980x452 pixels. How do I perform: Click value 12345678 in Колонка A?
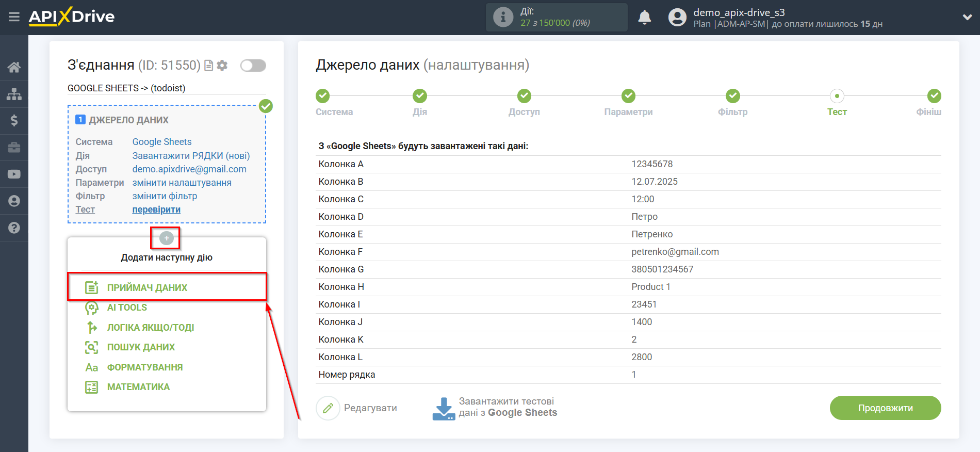(652, 164)
